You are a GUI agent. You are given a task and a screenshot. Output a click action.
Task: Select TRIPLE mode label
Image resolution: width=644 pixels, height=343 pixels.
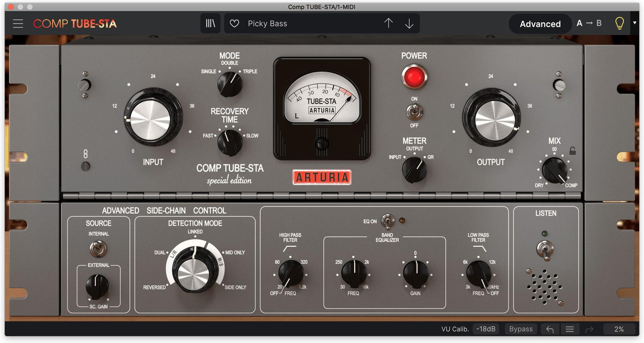click(250, 72)
